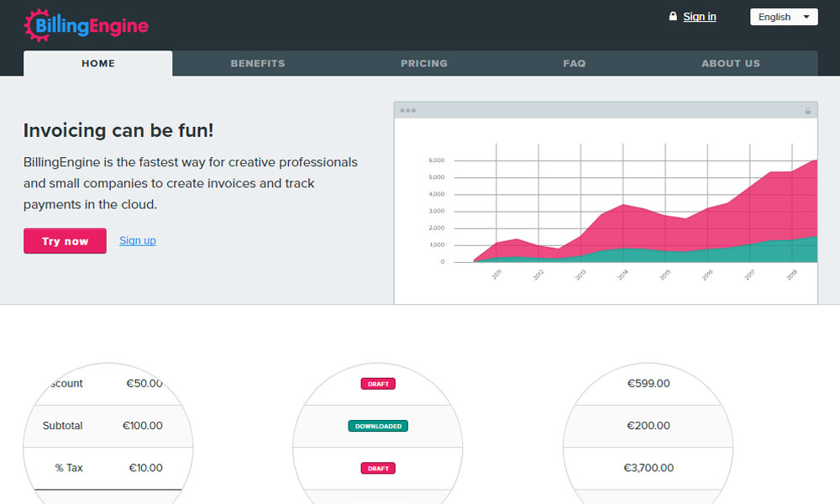Click the Subtotal €100.00 row in the circle
Viewport: 840px width, 504px height.
[x=102, y=426]
